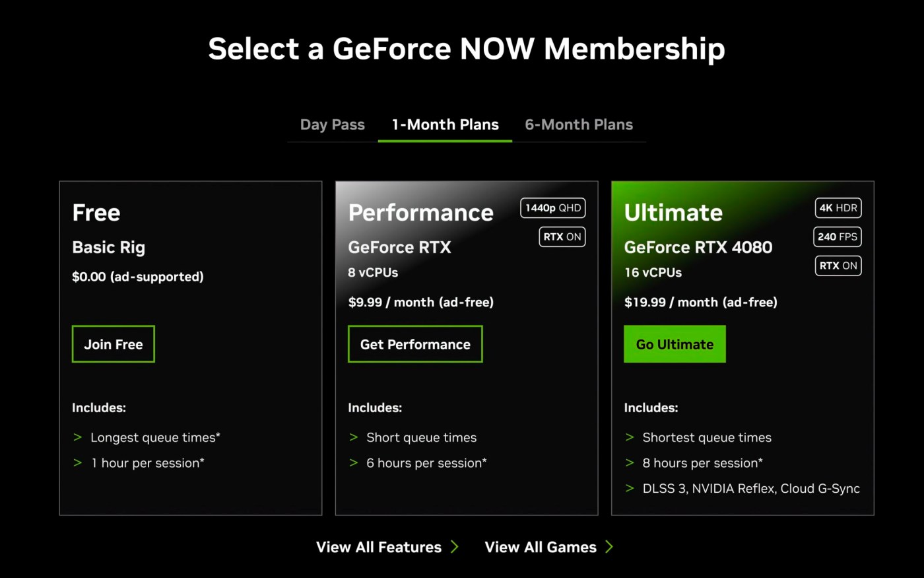Viewport: 924px width, 578px height.
Task: Click the green Go Ultimate button
Action: [x=675, y=344]
